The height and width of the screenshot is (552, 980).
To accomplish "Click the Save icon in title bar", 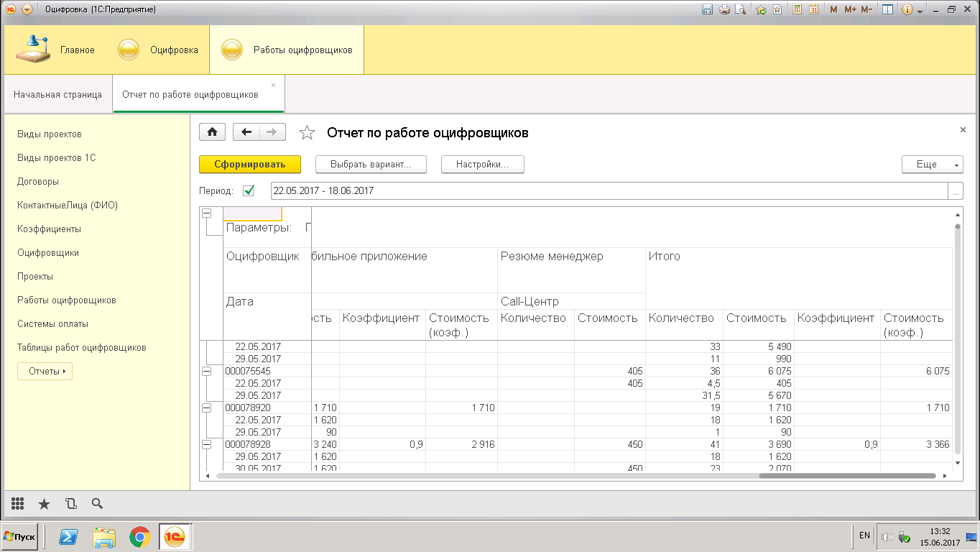I will [x=707, y=10].
